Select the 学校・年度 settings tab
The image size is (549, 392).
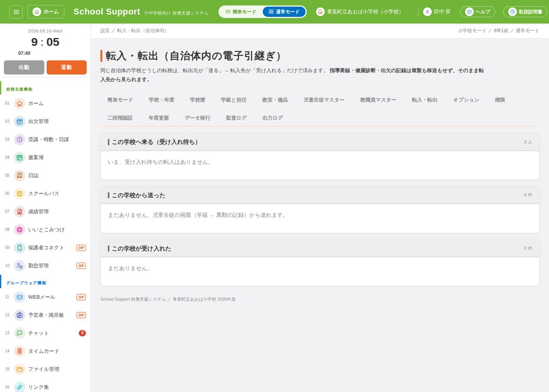(x=161, y=100)
